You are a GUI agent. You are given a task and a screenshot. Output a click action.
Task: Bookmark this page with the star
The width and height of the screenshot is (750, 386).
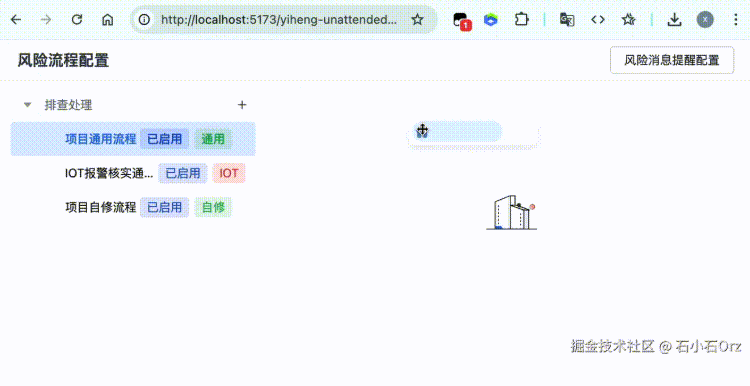coord(417,20)
